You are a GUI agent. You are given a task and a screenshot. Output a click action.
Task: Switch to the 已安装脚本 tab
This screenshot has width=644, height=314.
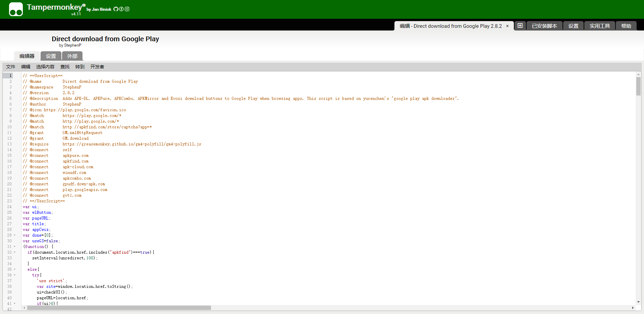point(544,26)
